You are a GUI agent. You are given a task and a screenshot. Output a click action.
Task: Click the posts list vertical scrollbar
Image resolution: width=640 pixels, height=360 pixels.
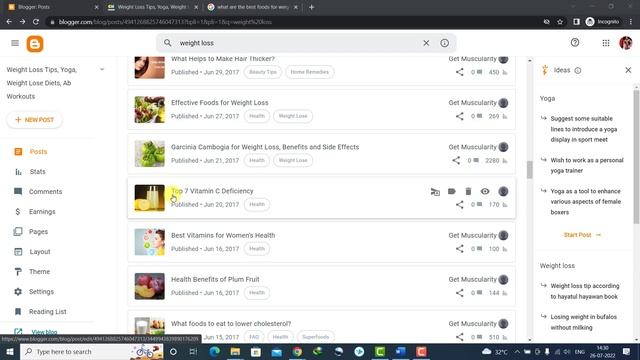(x=529, y=170)
